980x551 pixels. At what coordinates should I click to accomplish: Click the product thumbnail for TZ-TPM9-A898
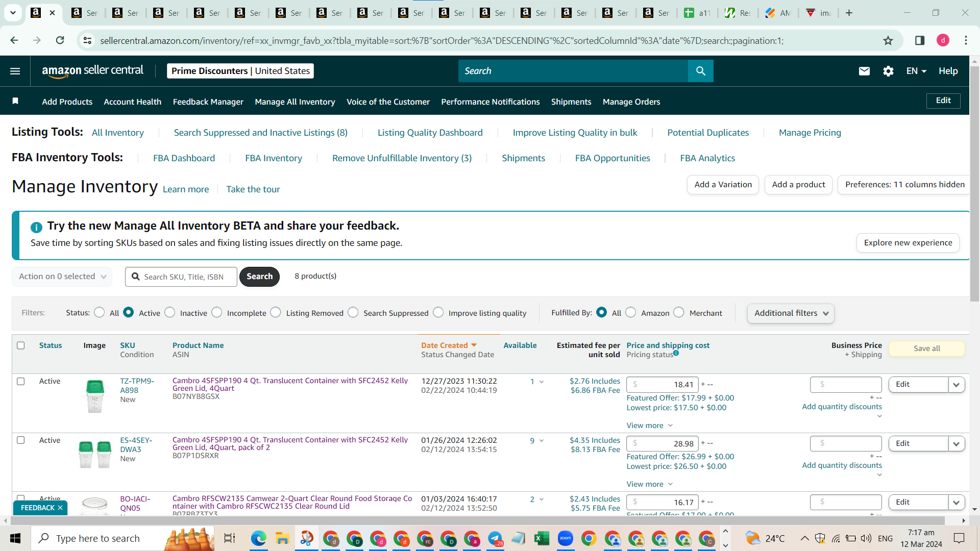[x=95, y=396]
